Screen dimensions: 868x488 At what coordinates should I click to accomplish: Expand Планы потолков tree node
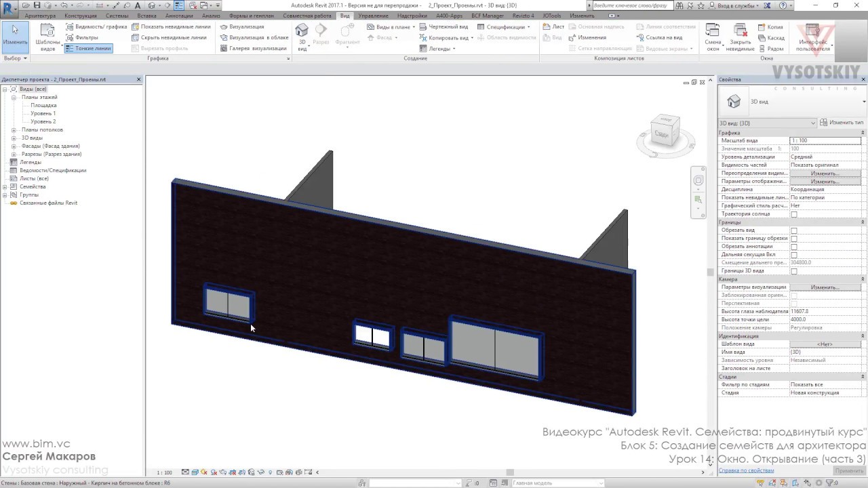pos(14,130)
